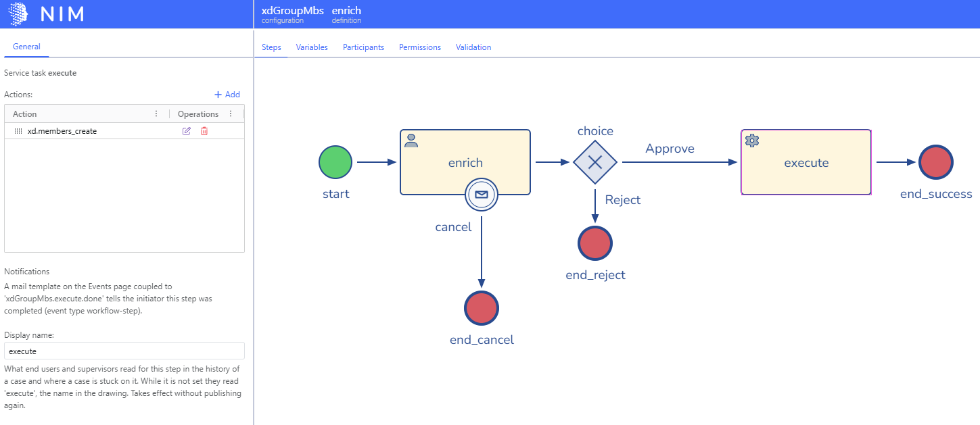
Task: Click the choice label above gateway
Action: (x=595, y=131)
